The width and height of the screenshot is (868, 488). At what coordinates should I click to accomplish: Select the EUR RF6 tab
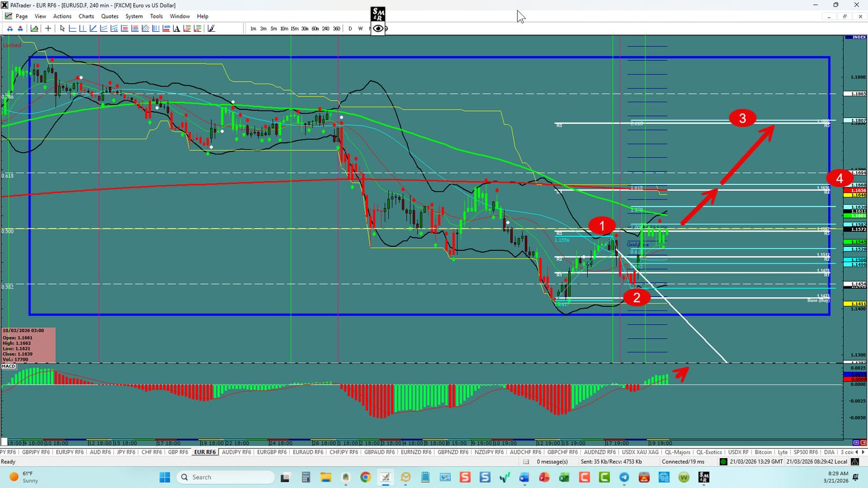[205, 452]
